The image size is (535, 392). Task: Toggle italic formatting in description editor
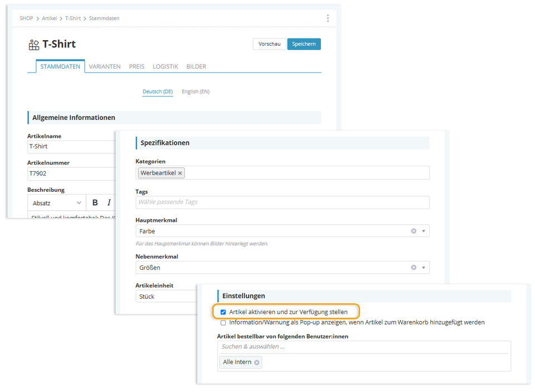109,203
